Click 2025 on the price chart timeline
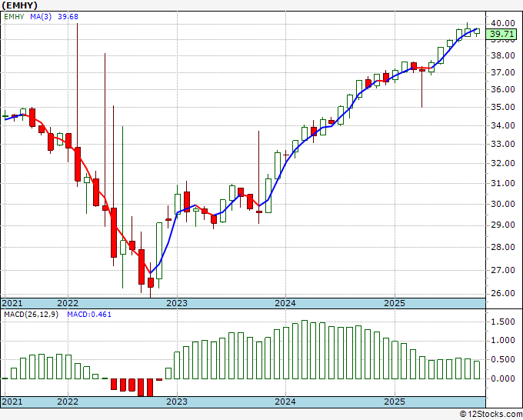523x420 pixels. 395,303
